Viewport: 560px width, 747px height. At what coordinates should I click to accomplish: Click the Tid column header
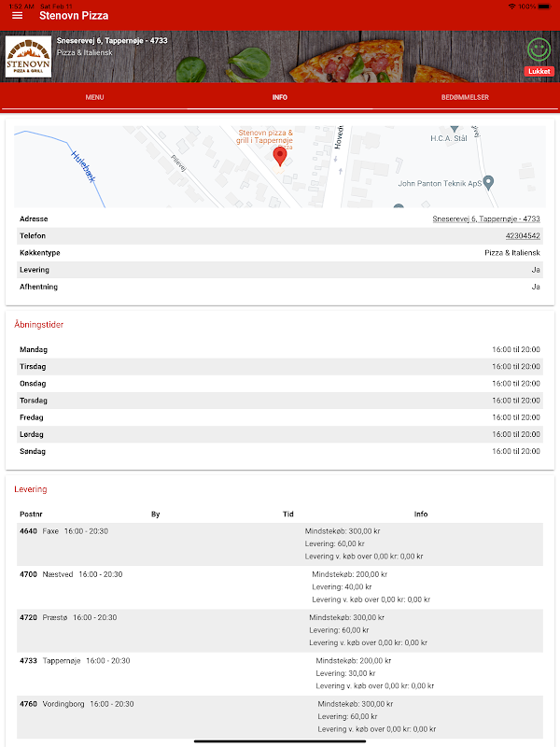[x=288, y=514]
